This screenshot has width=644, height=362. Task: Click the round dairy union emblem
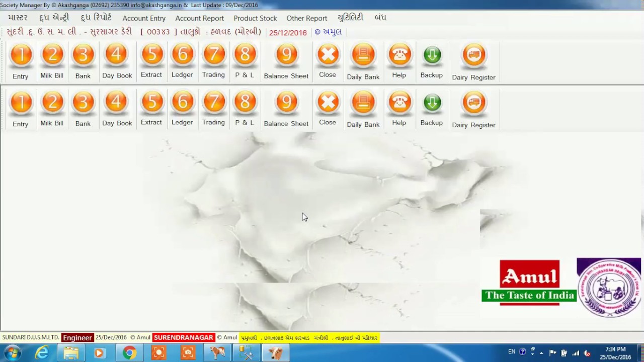click(609, 287)
